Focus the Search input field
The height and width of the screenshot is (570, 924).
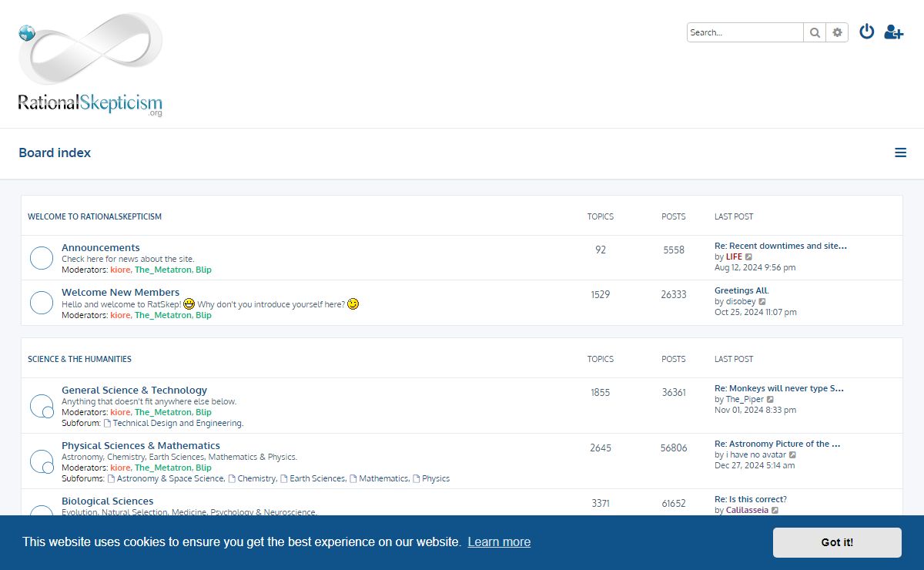[x=745, y=32]
